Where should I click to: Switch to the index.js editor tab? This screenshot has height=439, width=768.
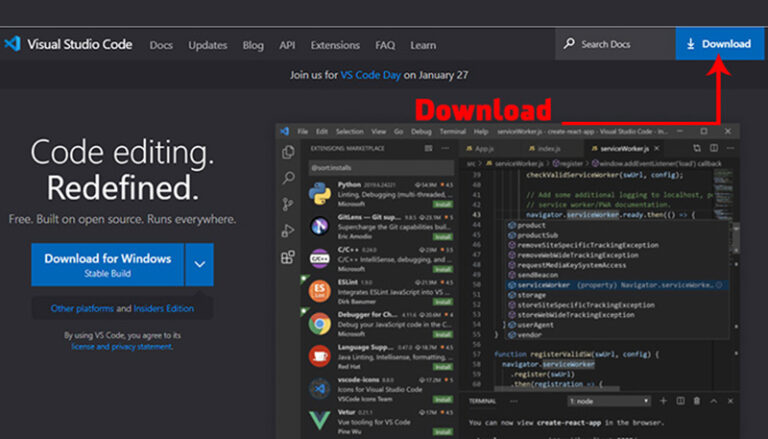click(544, 148)
